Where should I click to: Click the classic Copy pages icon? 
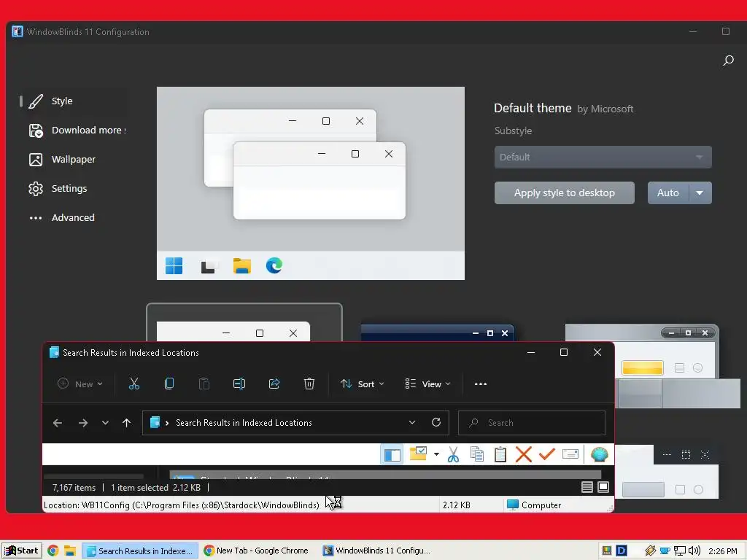(x=477, y=454)
